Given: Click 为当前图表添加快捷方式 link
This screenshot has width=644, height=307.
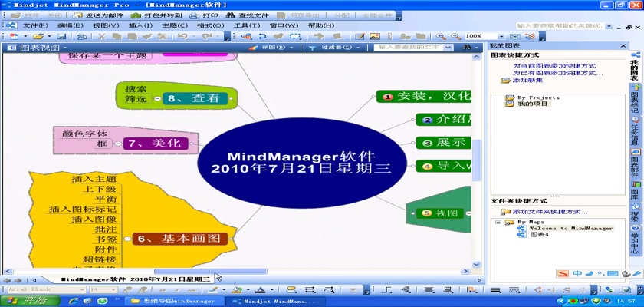Looking at the screenshot, I should 554,66.
